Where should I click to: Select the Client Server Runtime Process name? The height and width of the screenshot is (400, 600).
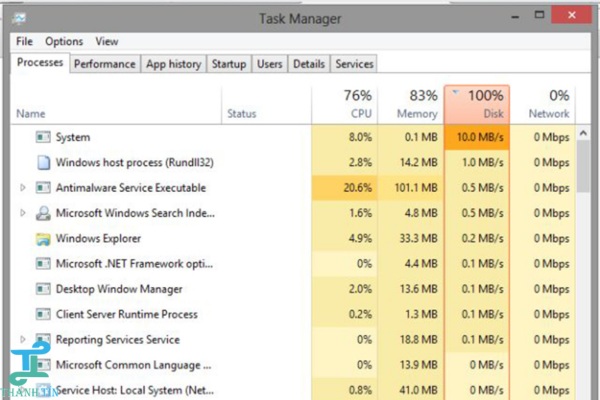[x=127, y=314]
